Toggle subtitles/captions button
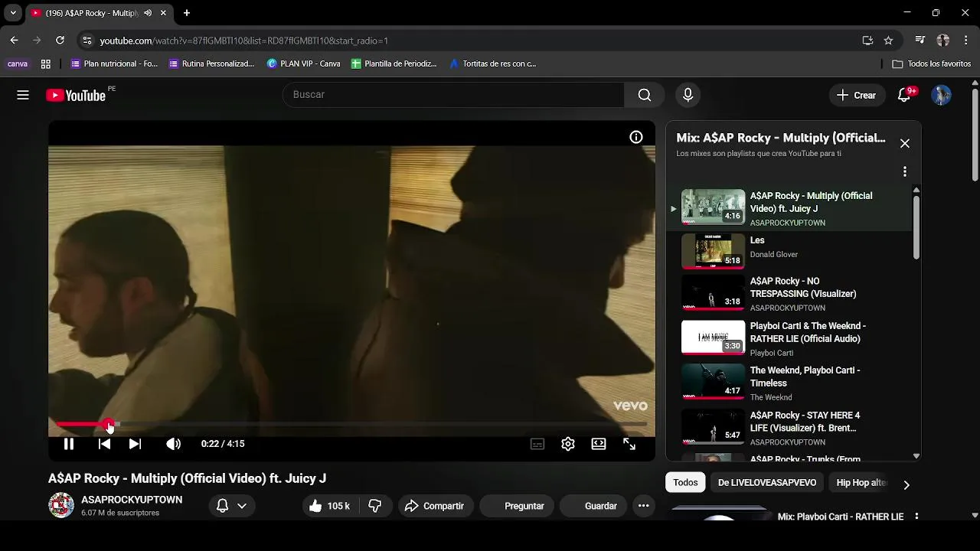Image resolution: width=980 pixels, height=551 pixels. point(537,444)
